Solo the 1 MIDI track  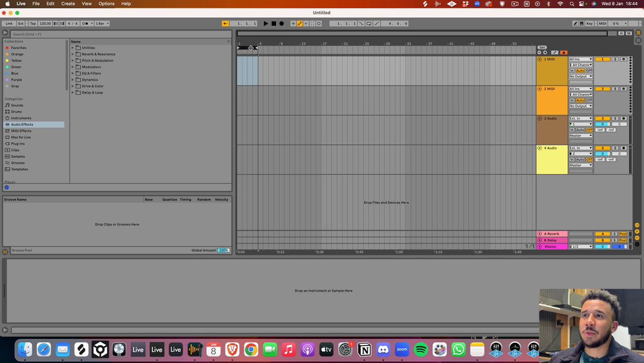(x=615, y=59)
